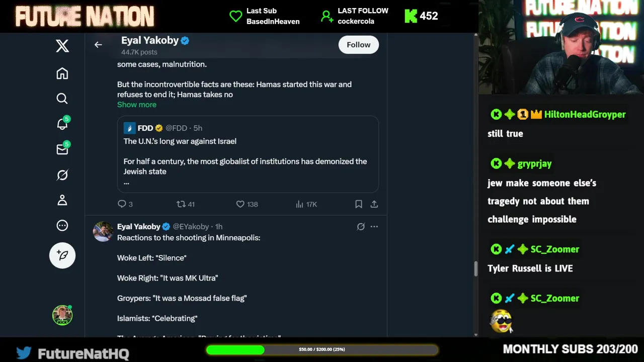This screenshot has height=362, width=644.
Task: Click the gryprjay chat username
Action: click(535, 164)
